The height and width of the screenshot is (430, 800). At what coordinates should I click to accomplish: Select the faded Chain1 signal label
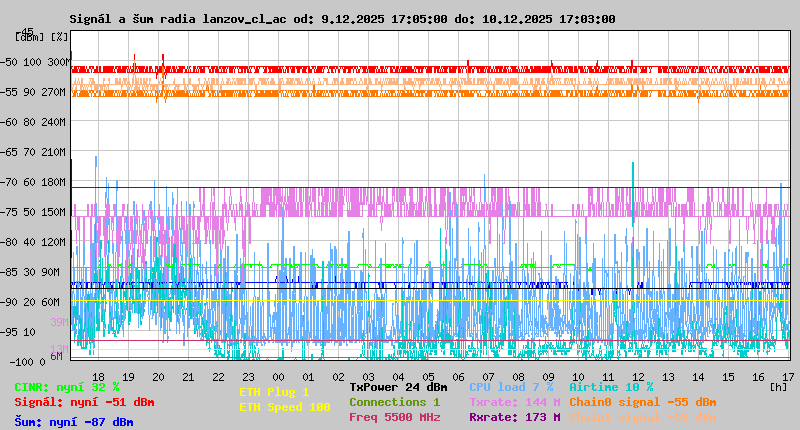coord(642,417)
